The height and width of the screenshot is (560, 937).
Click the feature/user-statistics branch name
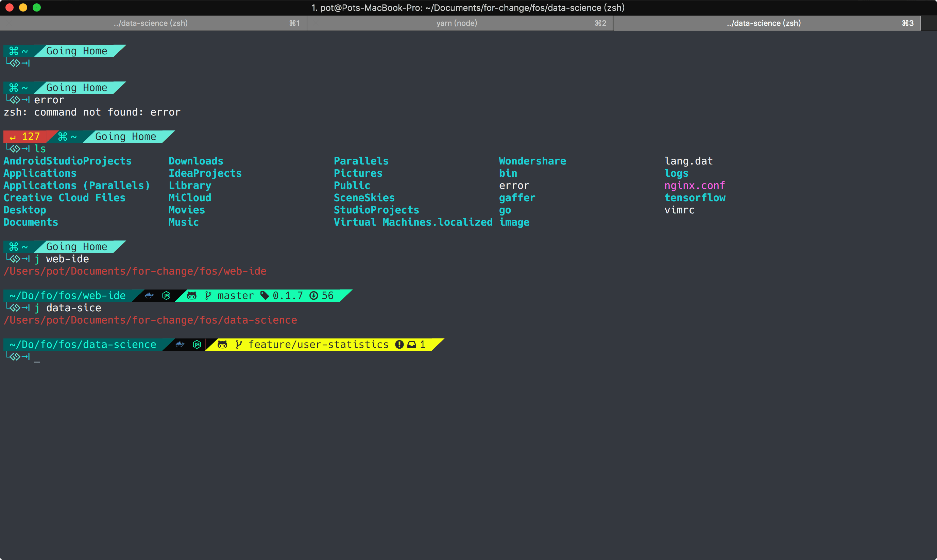click(318, 344)
